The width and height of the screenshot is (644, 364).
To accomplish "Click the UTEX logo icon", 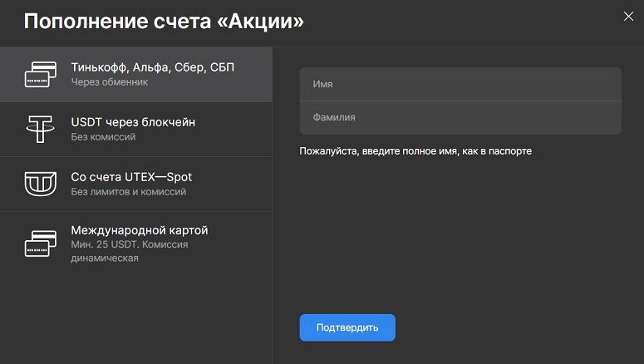I will tap(40, 184).
